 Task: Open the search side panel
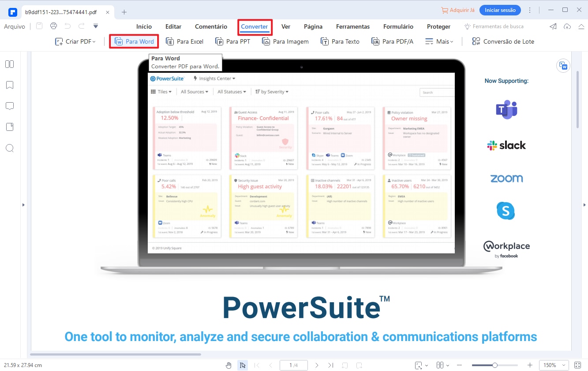pyautogui.click(x=10, y=148)
